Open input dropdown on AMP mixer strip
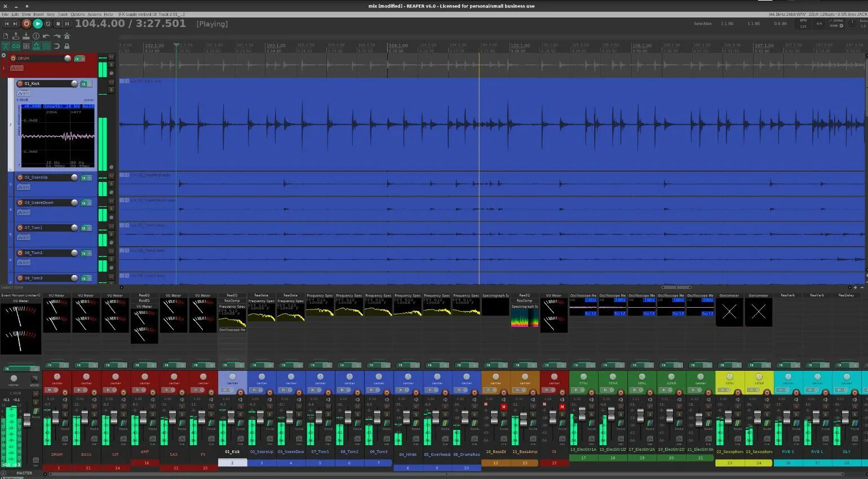The image size is (868, 479). [x=139, y=390]
